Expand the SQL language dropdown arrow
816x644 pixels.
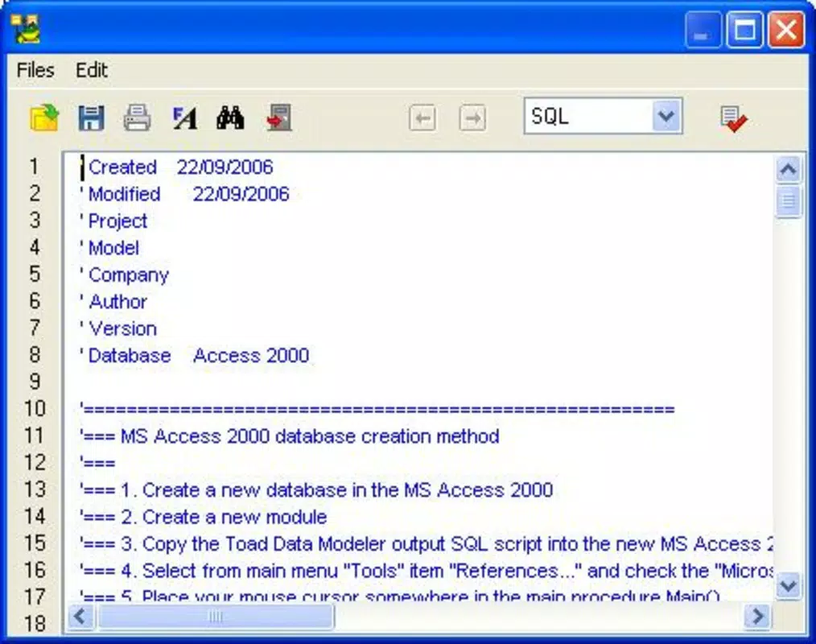point(666,116)
